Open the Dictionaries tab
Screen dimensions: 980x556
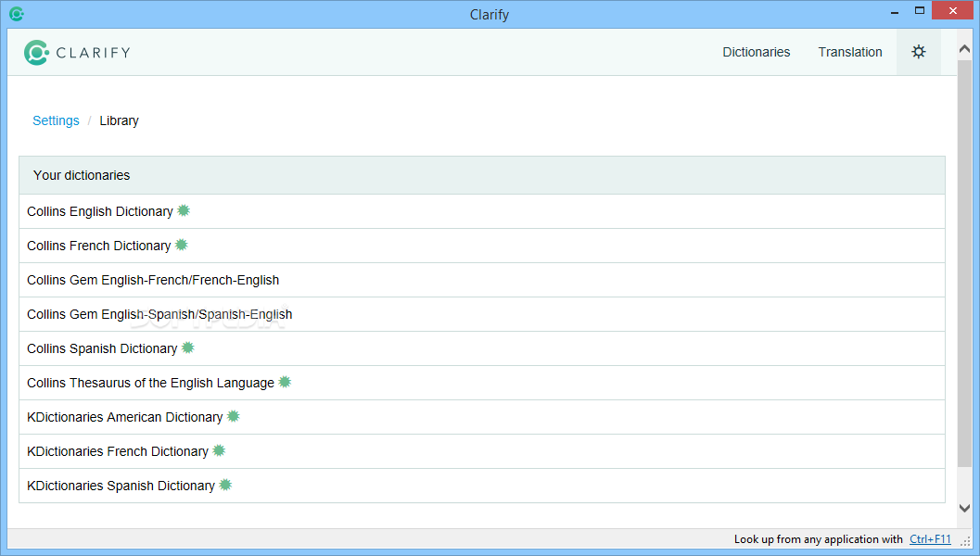757,52
